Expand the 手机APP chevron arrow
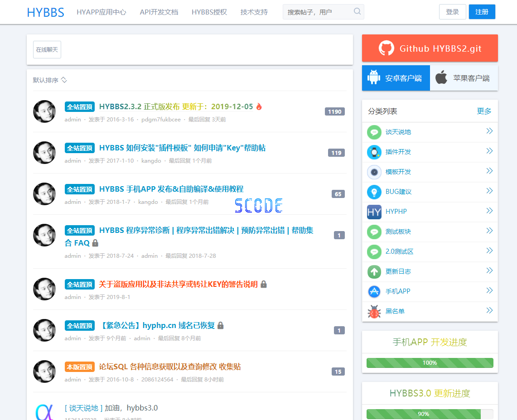 pyautogui.click(x=489, y=290)
